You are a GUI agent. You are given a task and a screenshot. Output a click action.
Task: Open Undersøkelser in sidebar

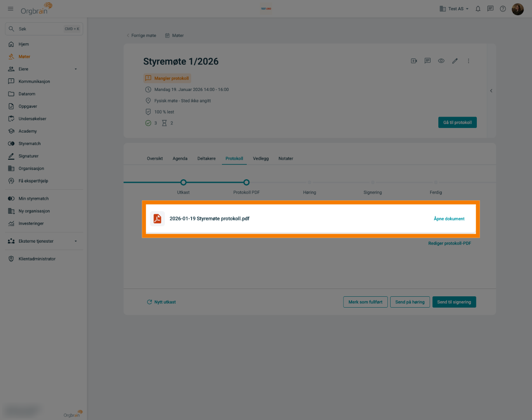[x=32, y=119]
